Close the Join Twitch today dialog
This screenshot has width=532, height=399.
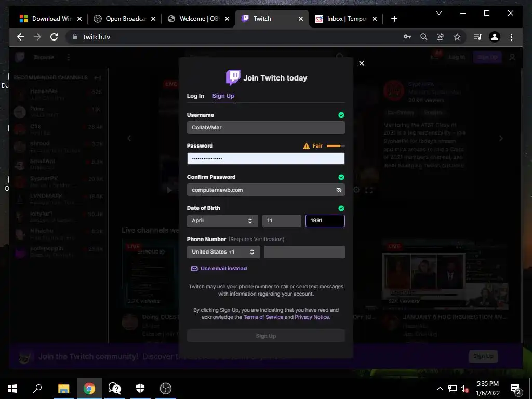362,63
